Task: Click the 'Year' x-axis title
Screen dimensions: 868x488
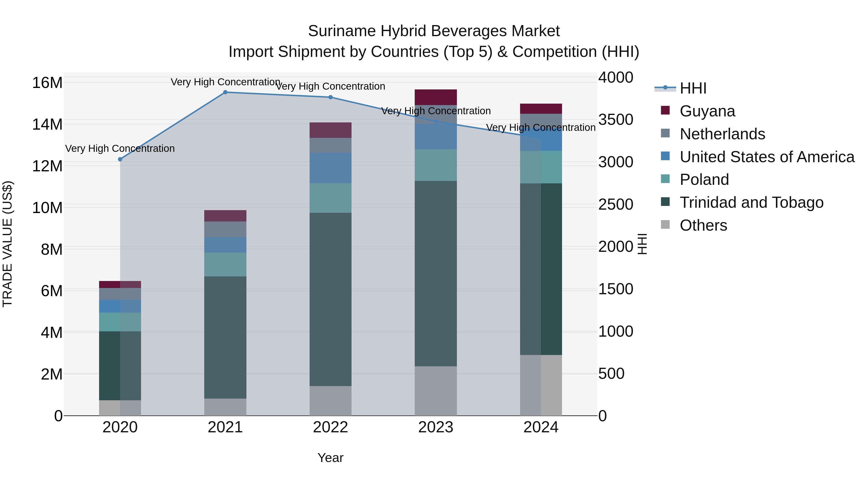Action: click(331, 458)
